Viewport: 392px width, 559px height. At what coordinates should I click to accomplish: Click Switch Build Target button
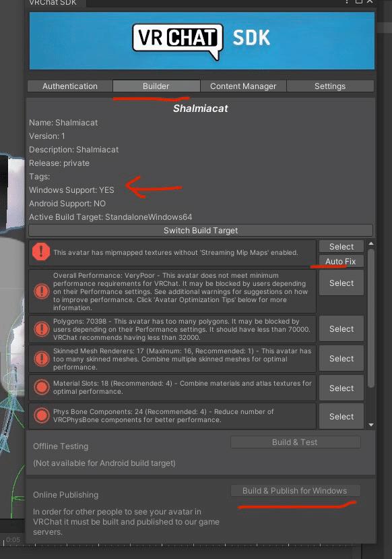click(201, 231)
